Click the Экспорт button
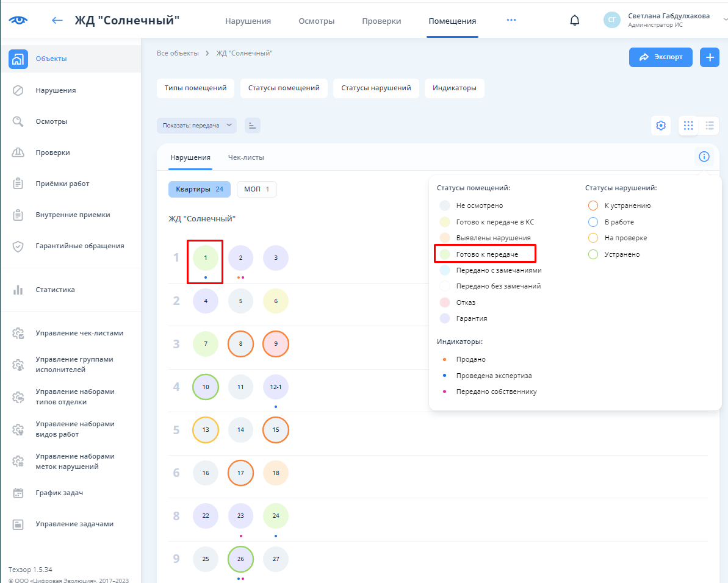Viewport: 728px width, 583px height. (660, 57)
